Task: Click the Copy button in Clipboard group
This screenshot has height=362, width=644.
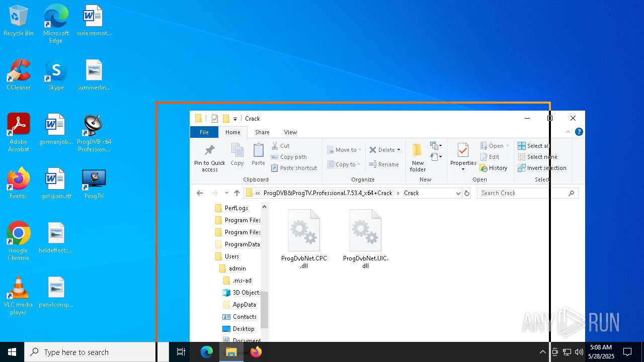Action: tap(237, 155)
